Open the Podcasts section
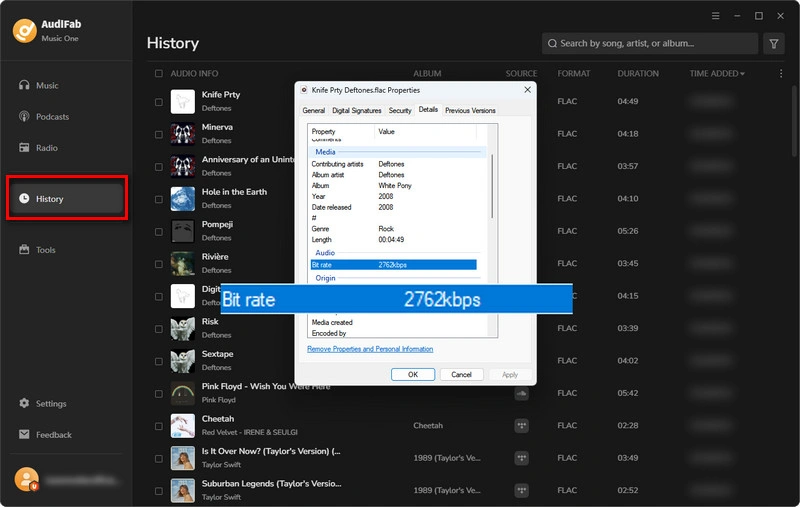 coord(44,116)
